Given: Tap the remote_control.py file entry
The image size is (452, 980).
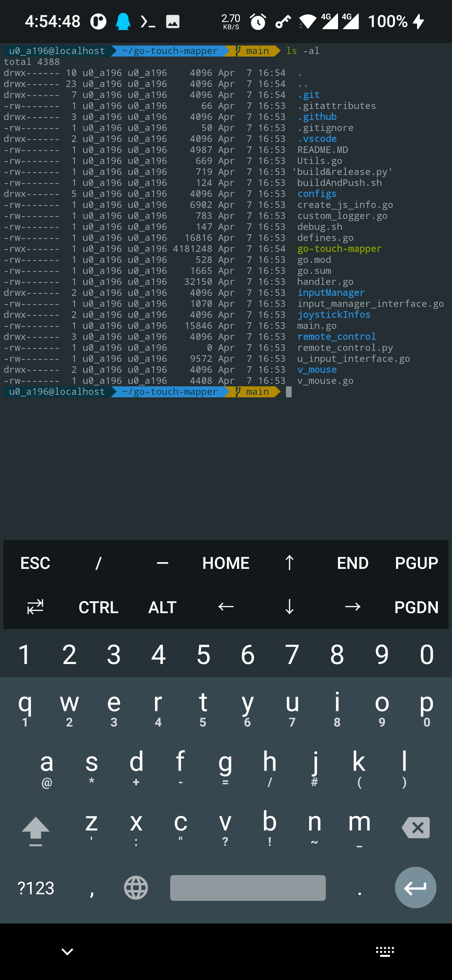Looking at the screenshot, I should pyautogui.click(x=345, y=348).
